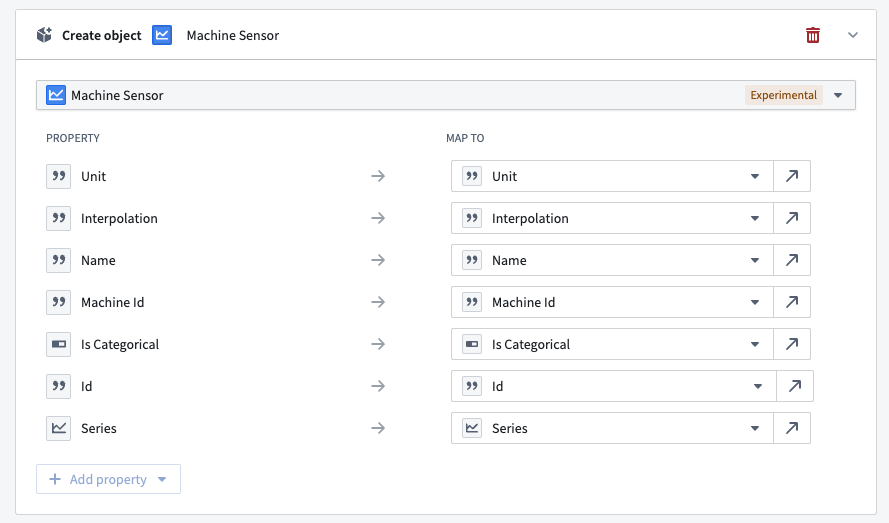Open the Machine Id map-to dropdown
The width and height of the screenshot is (889, 523).
point(612,302)
